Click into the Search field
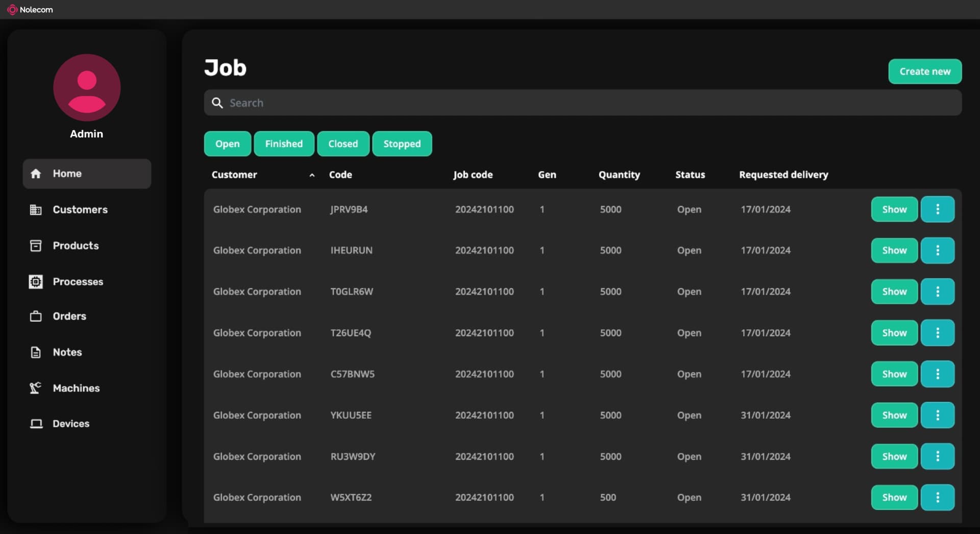The image size is (980, 534). (x=582, y=103)
